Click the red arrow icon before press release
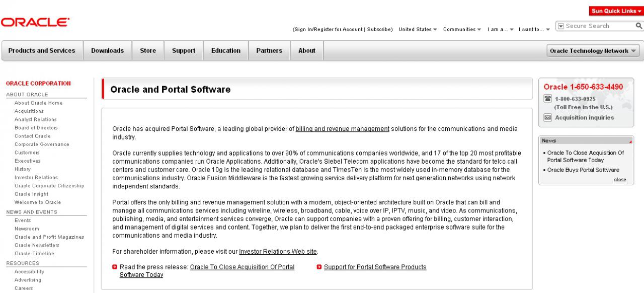The width and height of the screenshot is (644, 293). tap(115, 267)
